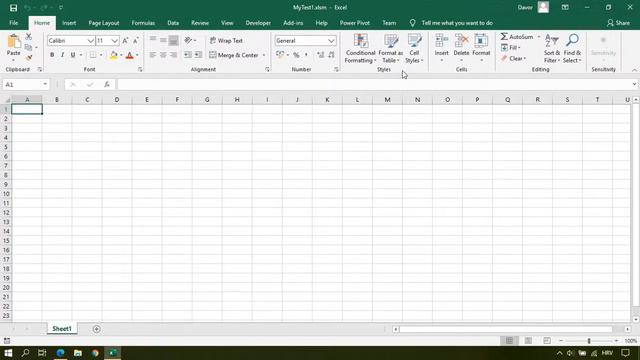The height and width of the screenshot is (360, 640).
Task: Switch to Page Break Preview
Action: 547,340
